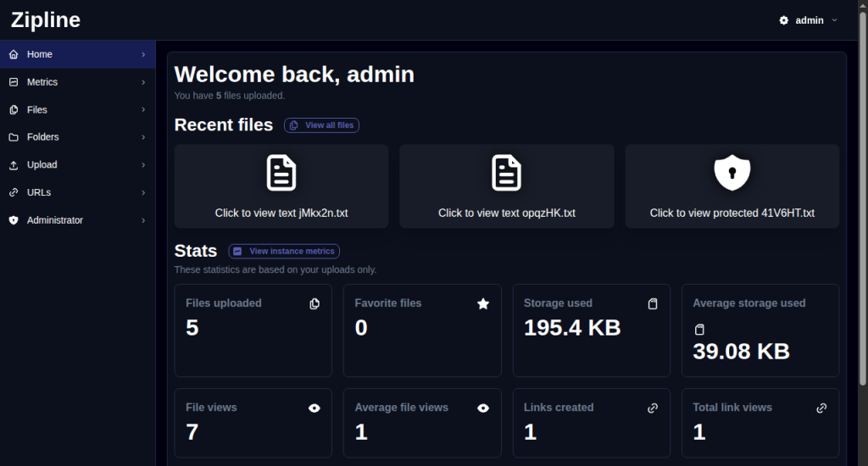Viewport: 868px width, 466px height.
Task: Select the Upload sidebar entry
Action: point(77,165)
